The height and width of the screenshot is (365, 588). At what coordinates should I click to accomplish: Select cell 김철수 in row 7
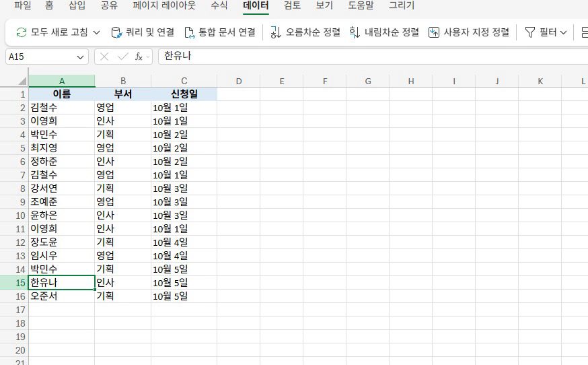62,175
